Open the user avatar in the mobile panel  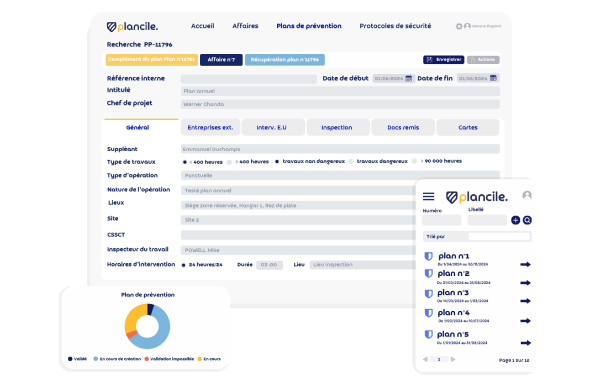point(527,196)
